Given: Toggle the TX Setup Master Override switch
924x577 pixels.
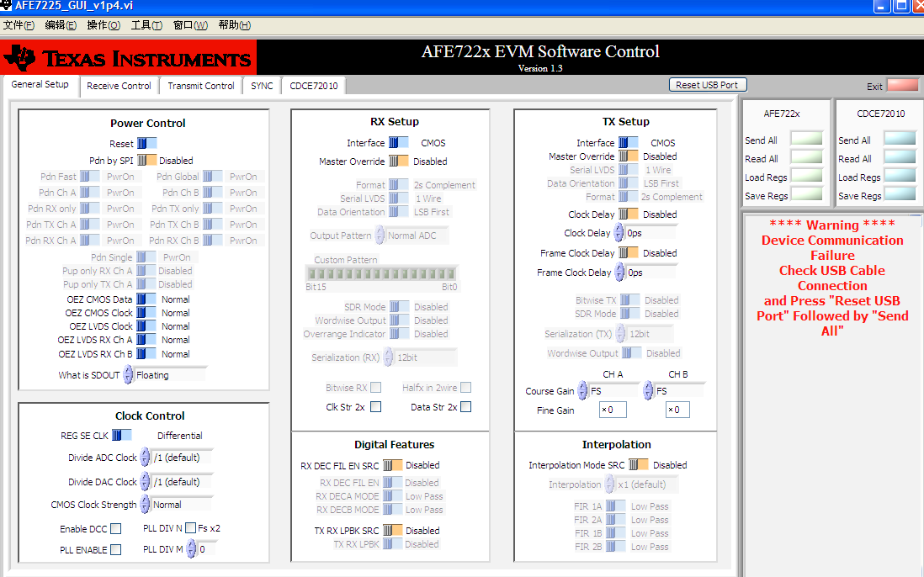Looking at the screenshot, I should point(628,156).
